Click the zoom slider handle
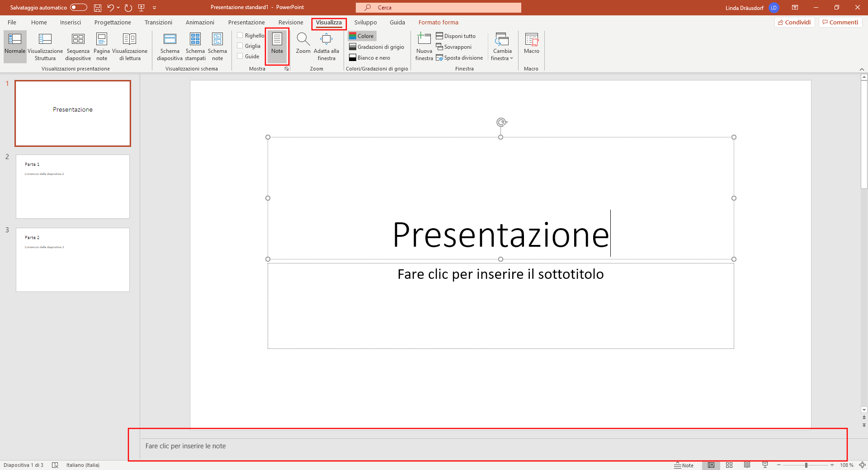This screenshot has width=868, height=470. pyautogui.click(x=806, y=465)
